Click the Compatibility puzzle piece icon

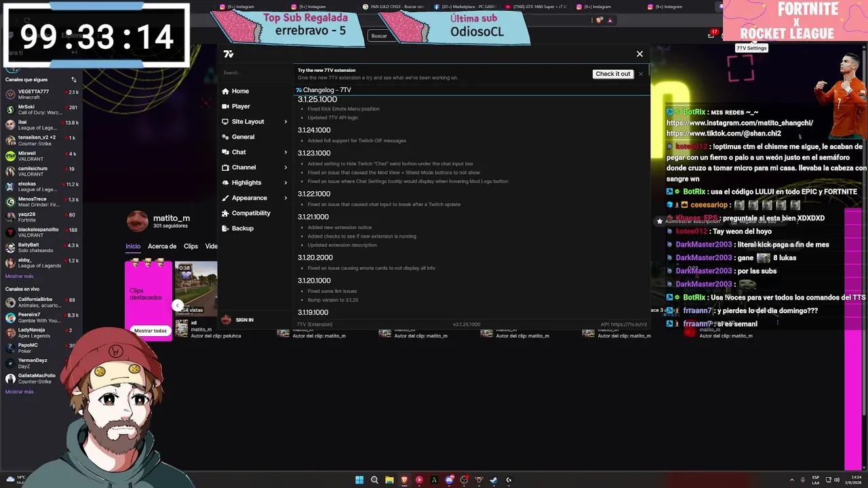point(225,213)
